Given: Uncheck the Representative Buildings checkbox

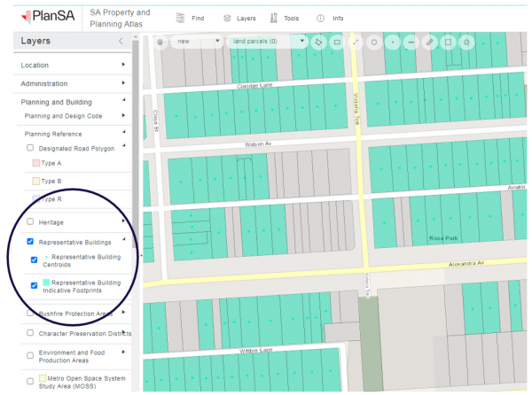Looking at the screenshot, I should coord(31,241).
